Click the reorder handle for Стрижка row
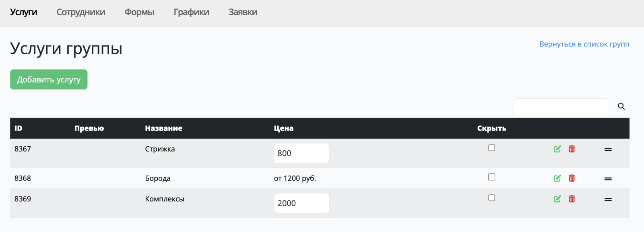The width and height of the screenshot is (644, 232). click(608, 149)
